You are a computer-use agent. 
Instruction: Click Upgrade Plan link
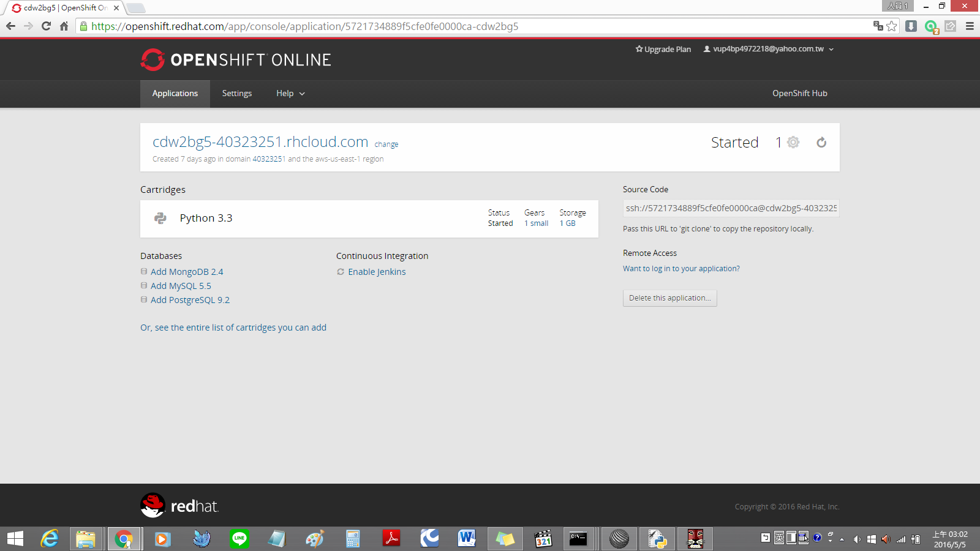point(663,49)
